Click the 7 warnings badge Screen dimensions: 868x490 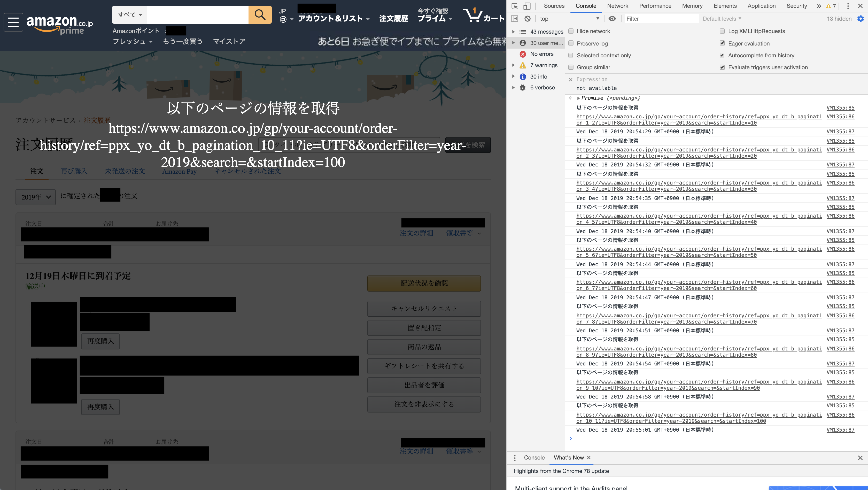click(x=831, y=6)
